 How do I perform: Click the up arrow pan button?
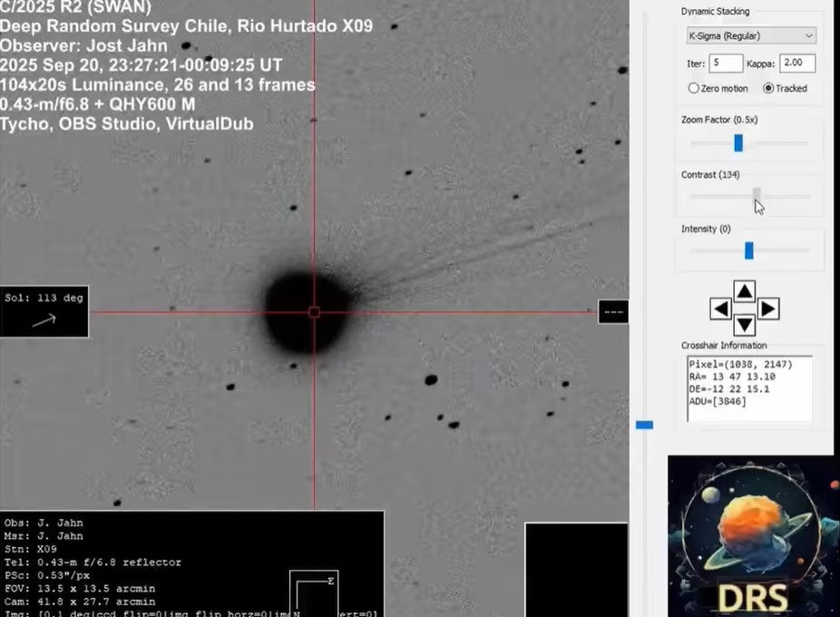[x=744, y=291]
